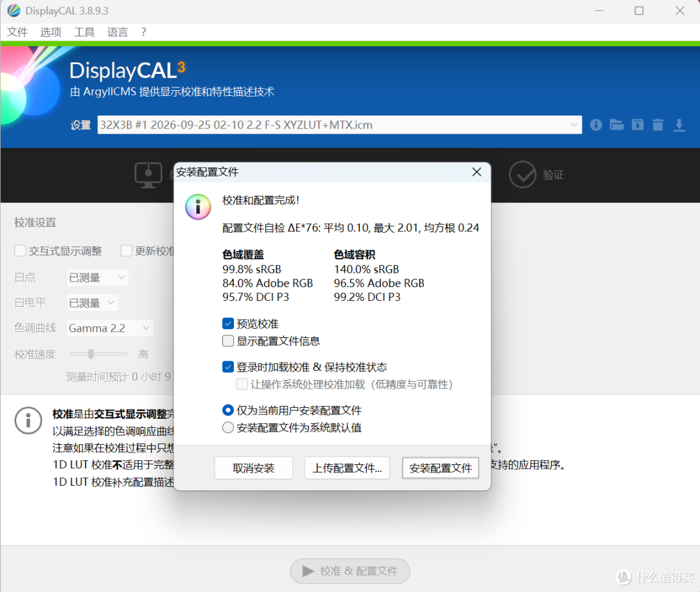Open the verification tab checkmark icon

tap(522, 174)
